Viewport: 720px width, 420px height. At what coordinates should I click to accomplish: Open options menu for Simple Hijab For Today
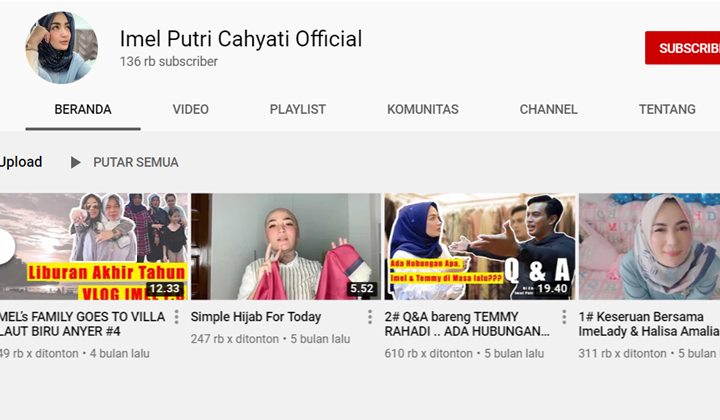(370, 317)
